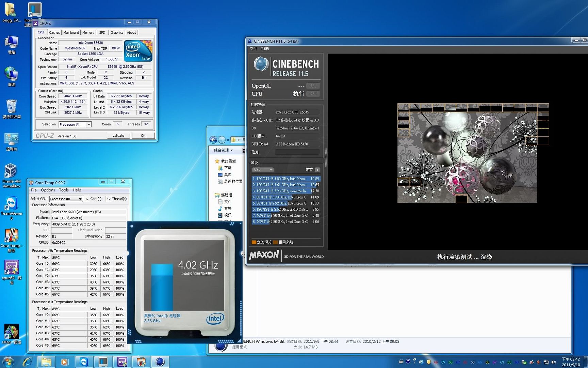Click the Explorer forward arrow button
The height and width of the screenshot is (368, 588).
pos(222,140)
